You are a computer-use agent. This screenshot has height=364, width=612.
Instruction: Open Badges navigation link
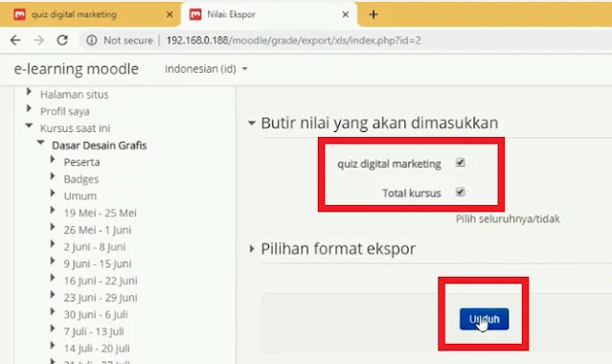(x=81, y=179)
